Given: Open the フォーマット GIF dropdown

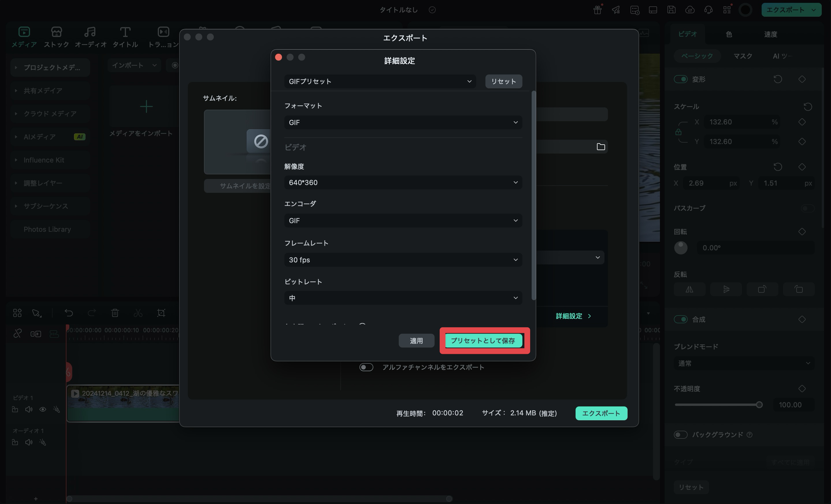Looking at the screenshot, I should coord(403,123).
